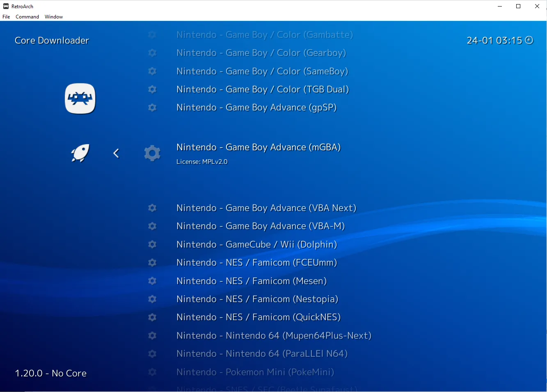
Task: Click the gear icon beside Dolphin core
Action: pos(152,244)
